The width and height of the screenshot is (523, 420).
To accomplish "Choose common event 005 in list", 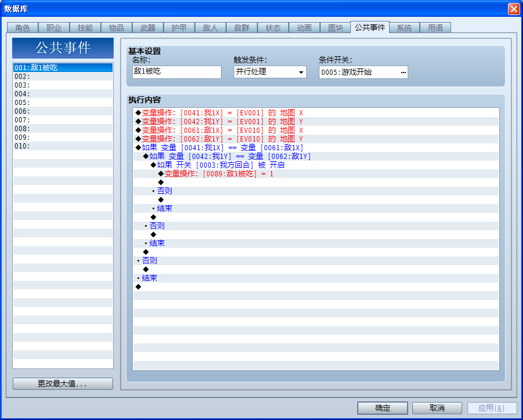I will (x=63, y=103).
